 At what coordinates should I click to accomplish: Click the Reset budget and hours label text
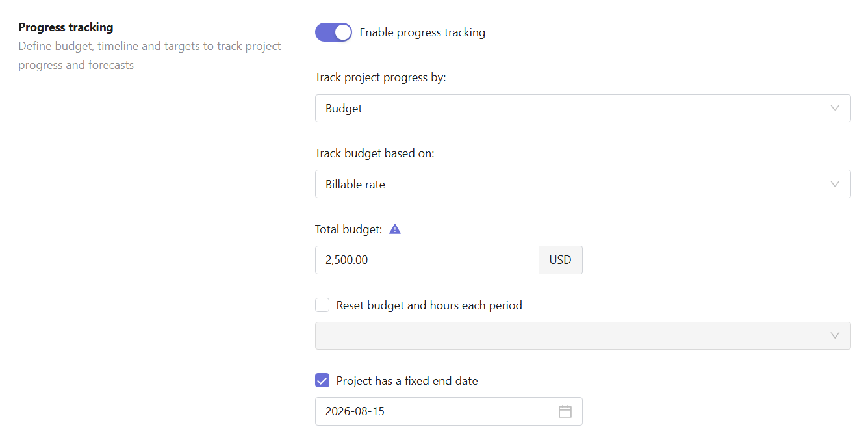pyautogui.click(x=429, y=305)
